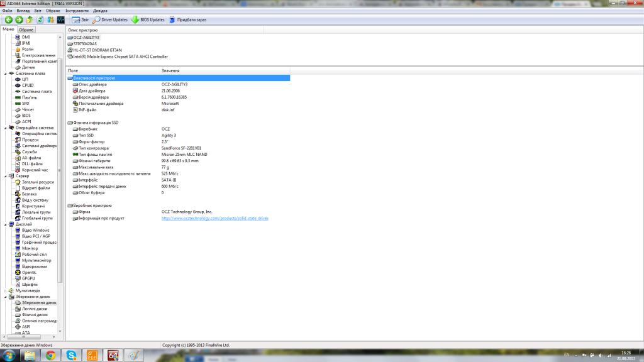Open Google Chrome from the taskbar
This screenshot has height=362, width=644.
[50, 355]
